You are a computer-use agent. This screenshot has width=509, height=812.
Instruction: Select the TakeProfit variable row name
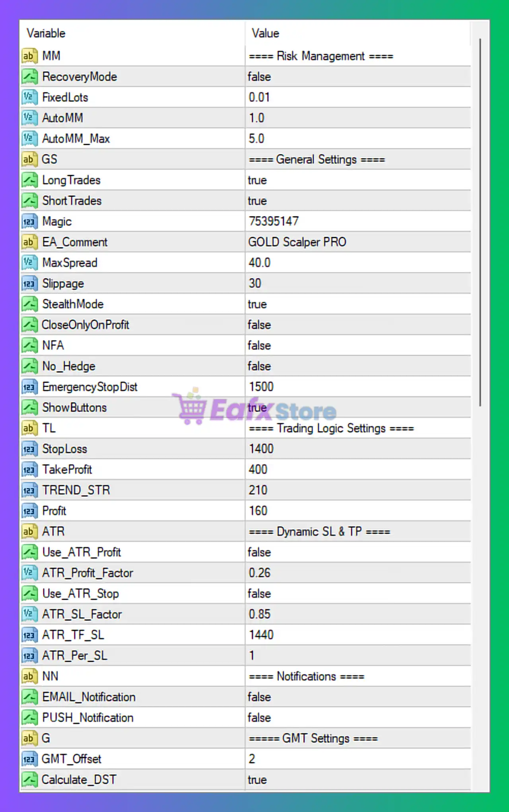pyautogui.click(x=67, y=469)
